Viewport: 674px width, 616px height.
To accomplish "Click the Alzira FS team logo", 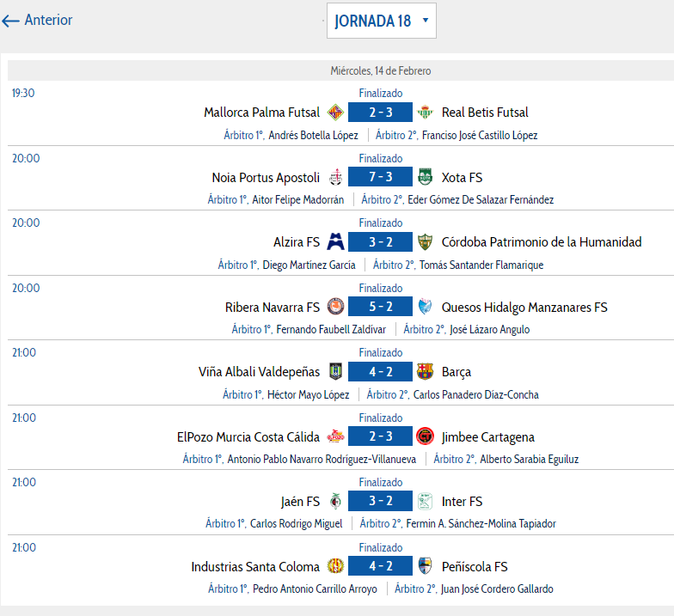I will [x=336, y=242].
